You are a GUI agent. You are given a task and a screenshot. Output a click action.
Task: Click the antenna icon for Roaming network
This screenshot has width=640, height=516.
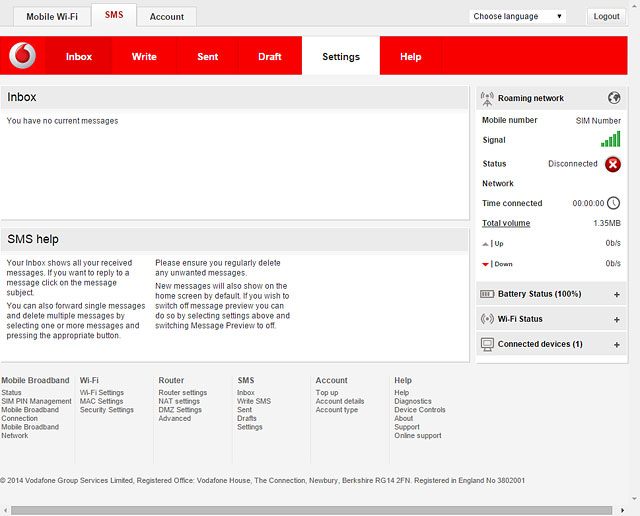(x=487, y=98)
